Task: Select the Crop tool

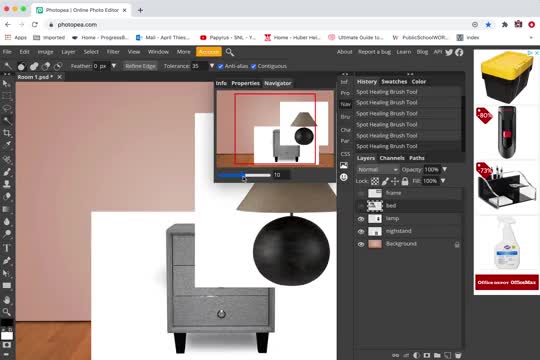Action: tap(7, 133)
